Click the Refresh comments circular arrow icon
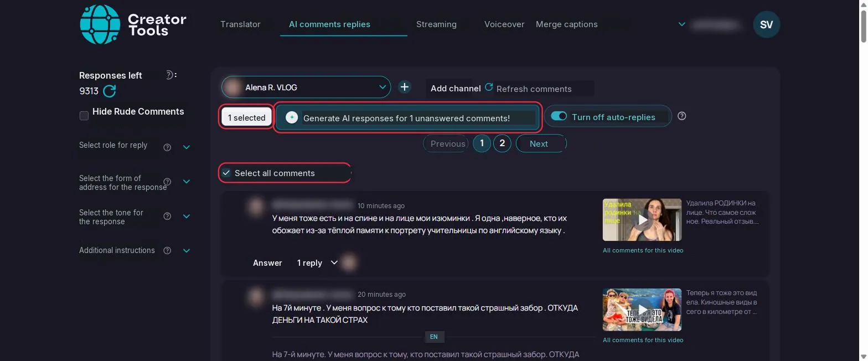Image resolution: width=868 pixels, height=361 pixels. (x=489, y=87)
